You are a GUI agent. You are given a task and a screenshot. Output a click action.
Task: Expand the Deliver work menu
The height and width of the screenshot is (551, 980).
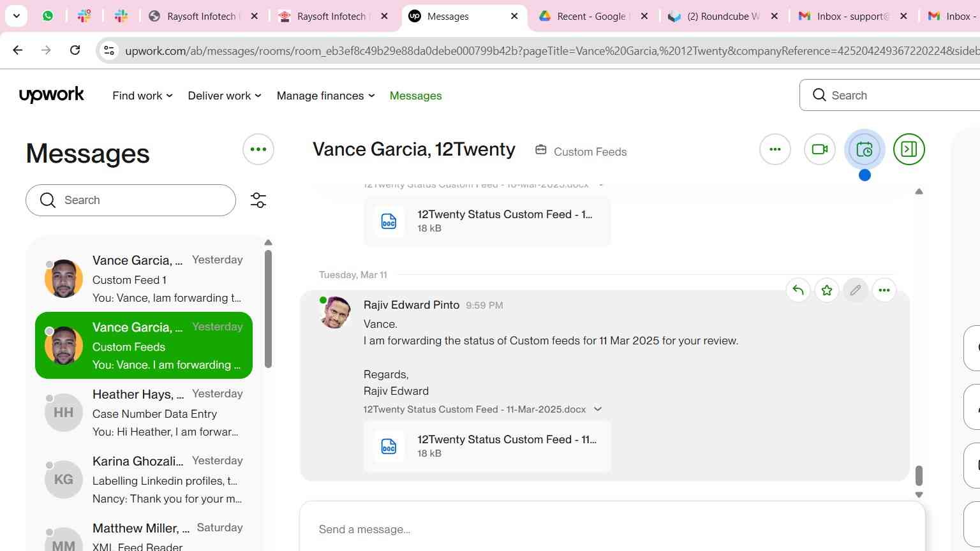pyautogui.click(x=225, y=96)
